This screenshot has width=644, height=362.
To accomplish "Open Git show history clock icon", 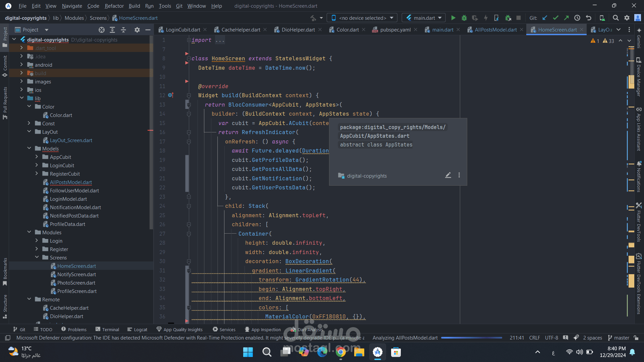I will click(x=577, y=18).
